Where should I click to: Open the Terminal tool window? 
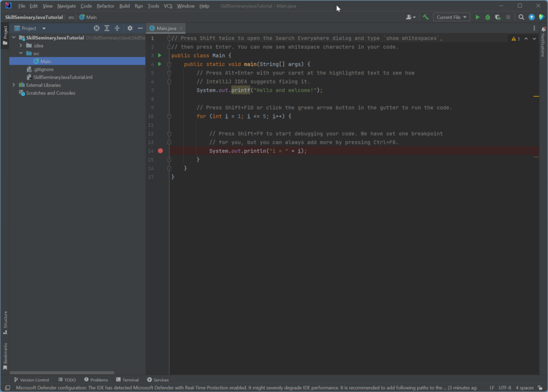127,380
